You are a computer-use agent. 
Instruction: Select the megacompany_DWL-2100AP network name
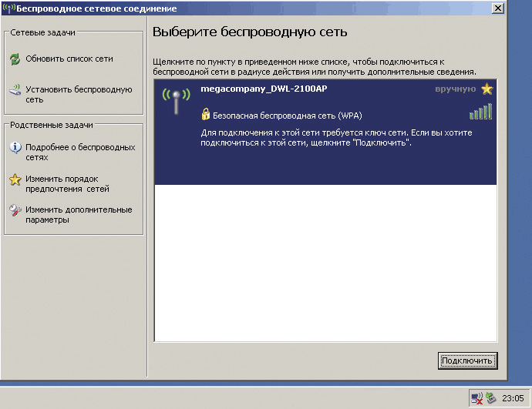click(x=264, y=89)
